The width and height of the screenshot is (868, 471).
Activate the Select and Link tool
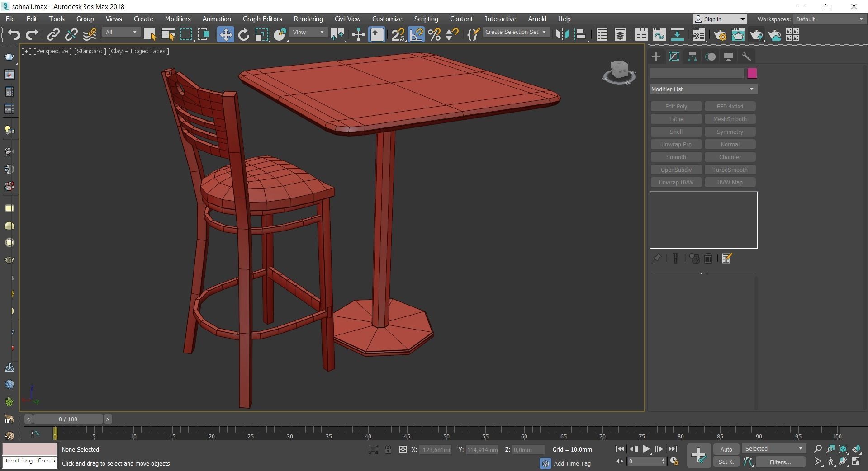[53, 35]
